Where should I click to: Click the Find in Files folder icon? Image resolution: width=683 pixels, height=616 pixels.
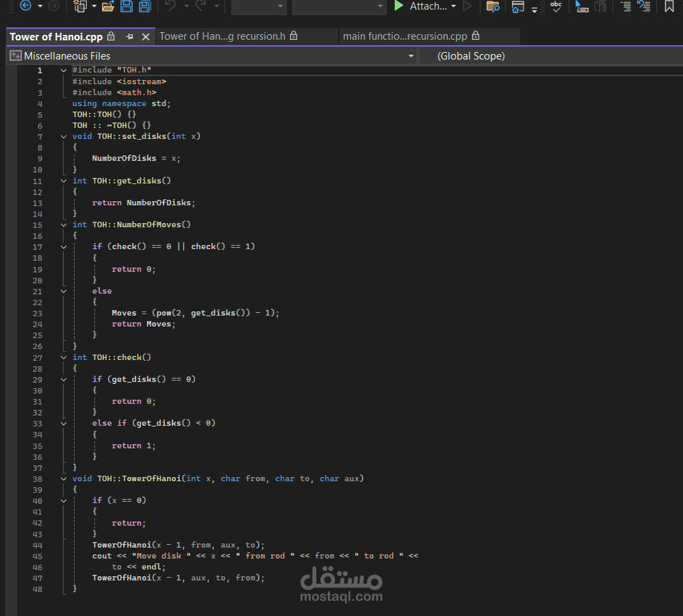[x=493, y=6]
